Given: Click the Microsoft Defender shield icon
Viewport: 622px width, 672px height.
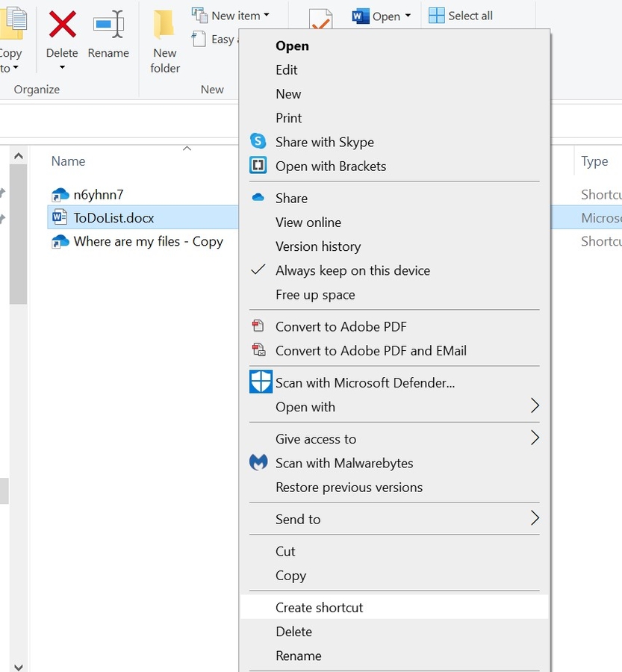Looking at the screenshot, I should coord(260,382).
